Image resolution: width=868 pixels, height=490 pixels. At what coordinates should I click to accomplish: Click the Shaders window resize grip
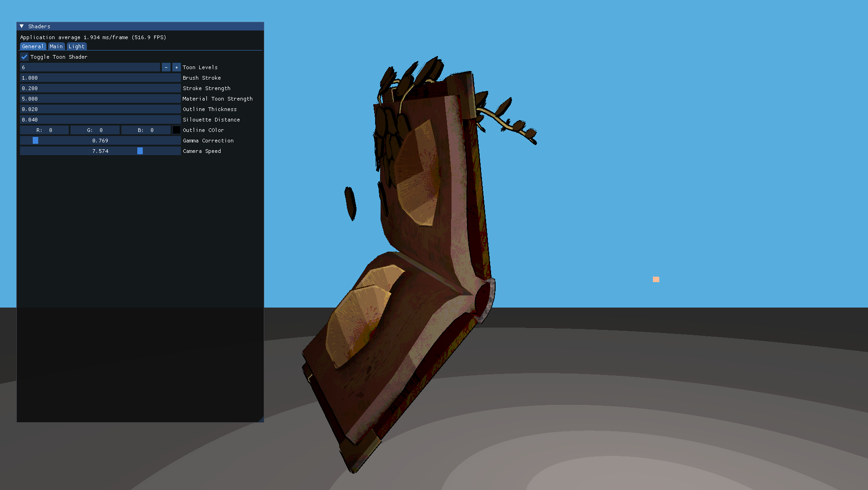(x=261, y=419)
